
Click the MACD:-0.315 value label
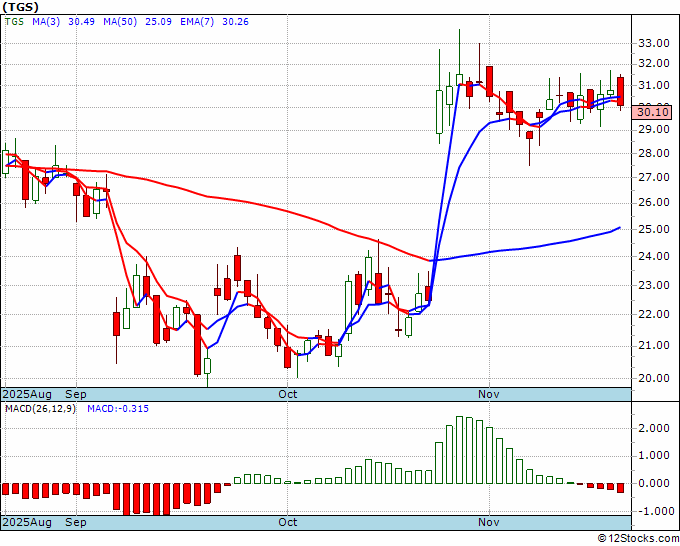pos(118,409)
